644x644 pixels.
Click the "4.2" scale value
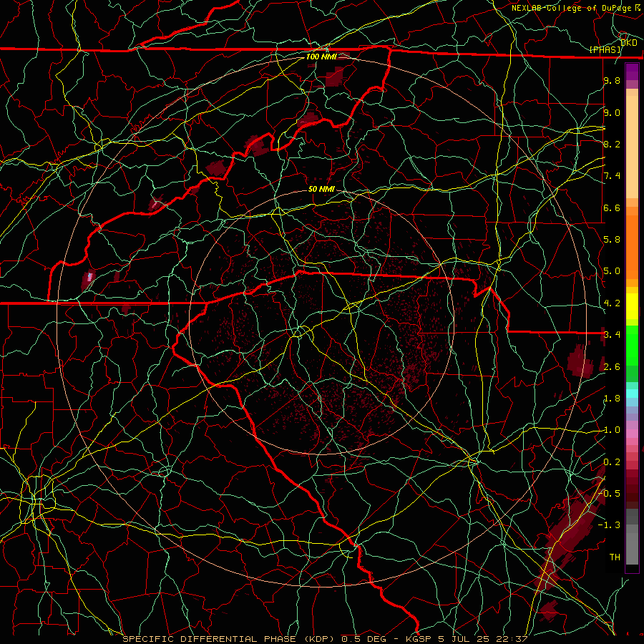click(612, 303)
